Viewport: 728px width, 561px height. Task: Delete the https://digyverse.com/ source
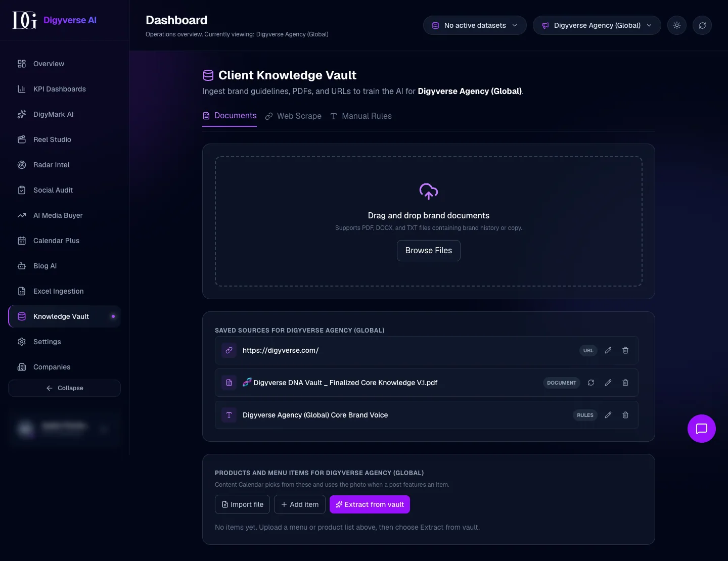pyautogui.click(x=625, y=350)
